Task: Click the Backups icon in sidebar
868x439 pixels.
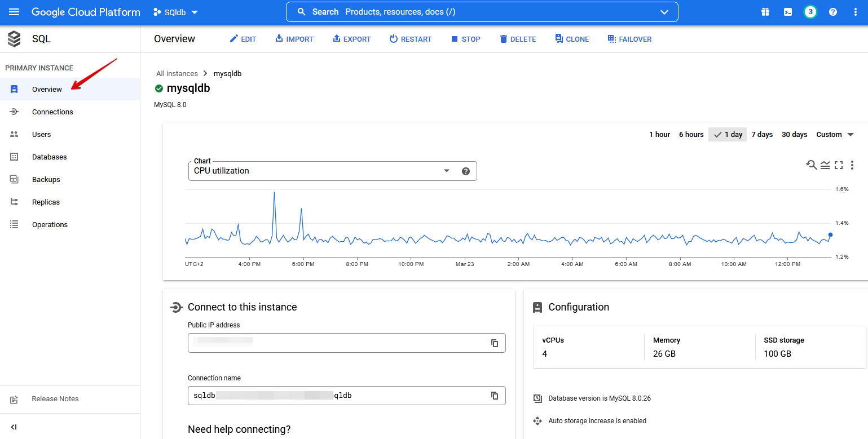Action: pyautogui.click(x=14, y=179)
